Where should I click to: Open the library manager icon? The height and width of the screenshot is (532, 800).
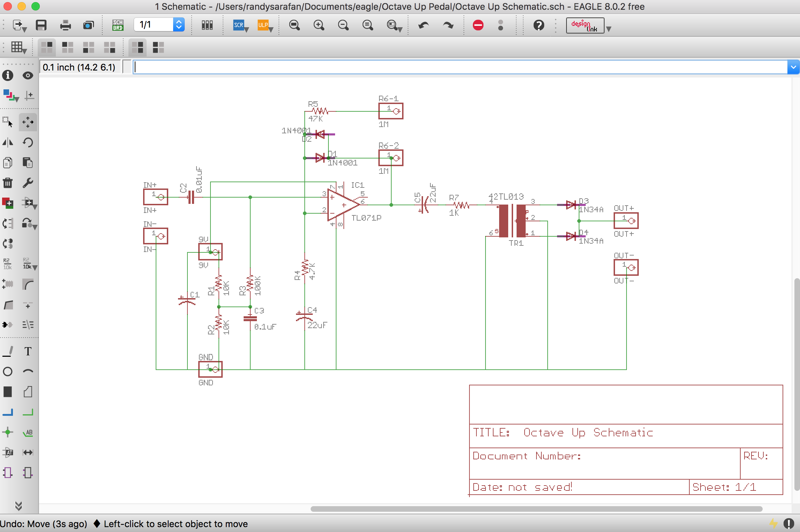(x=206, y=24)
